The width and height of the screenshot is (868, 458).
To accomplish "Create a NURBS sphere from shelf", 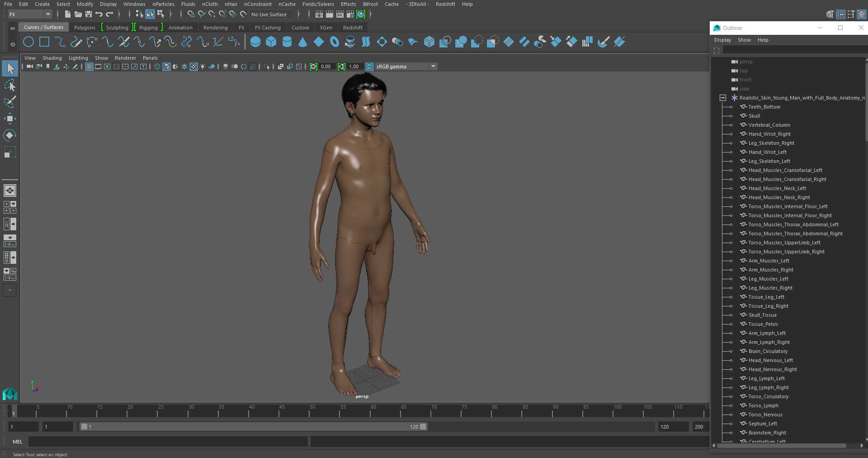I will point(255,42).
